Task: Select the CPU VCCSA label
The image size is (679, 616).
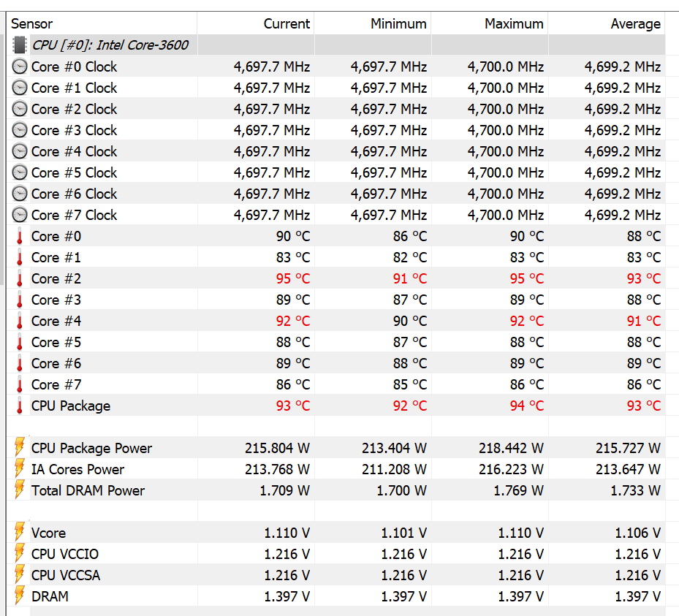Action: tap(65, 575)
